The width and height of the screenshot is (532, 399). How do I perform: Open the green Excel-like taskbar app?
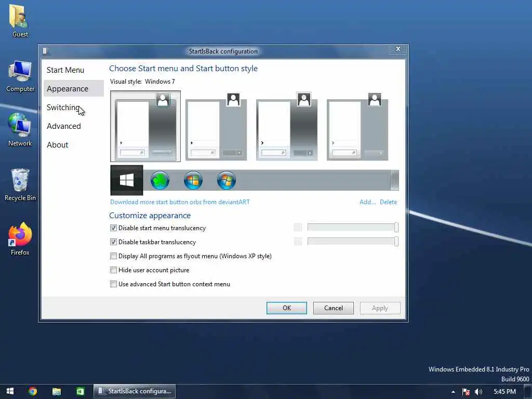tap(80, 391)
